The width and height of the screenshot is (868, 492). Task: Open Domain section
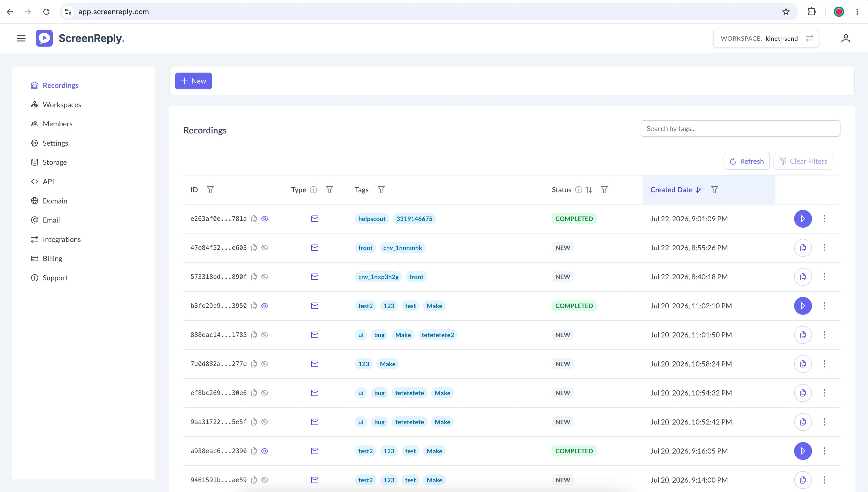point(49,201)
